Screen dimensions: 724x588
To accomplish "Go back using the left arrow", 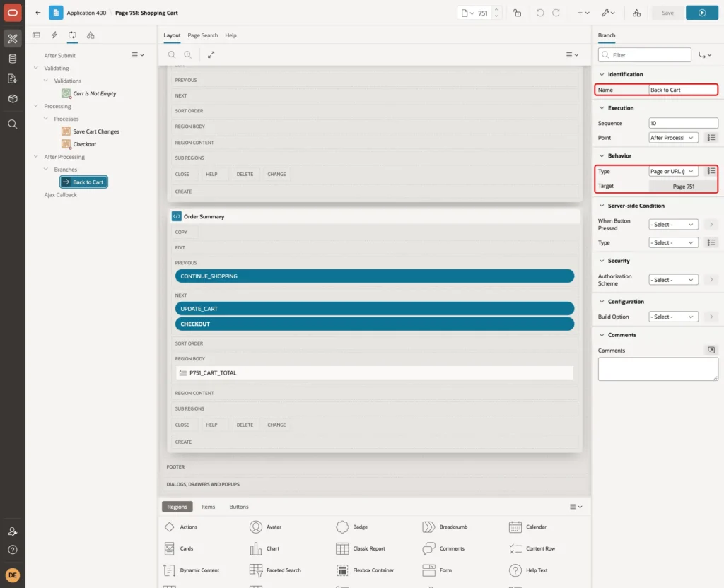I will [x=38, y=13].
